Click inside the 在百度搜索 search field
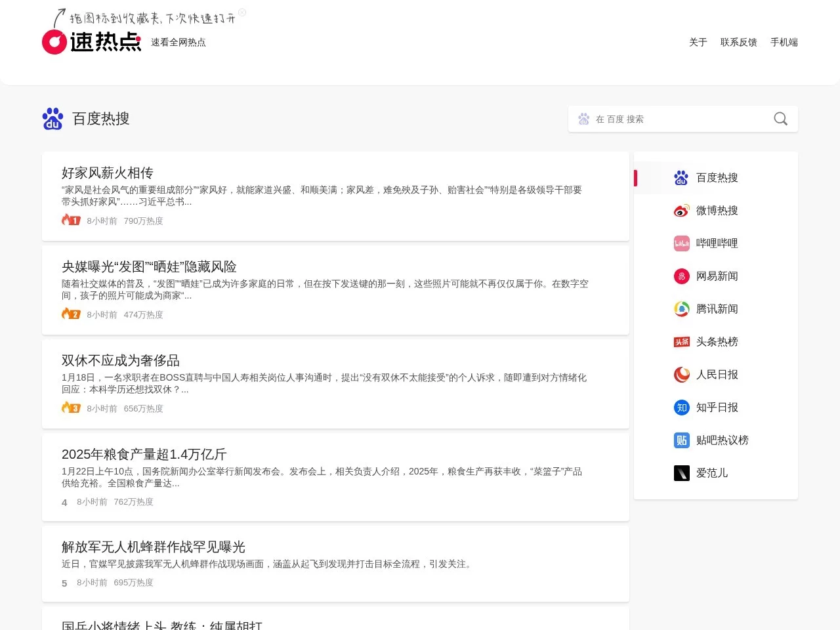Screen dimensions: 840x630 point(669,119)
